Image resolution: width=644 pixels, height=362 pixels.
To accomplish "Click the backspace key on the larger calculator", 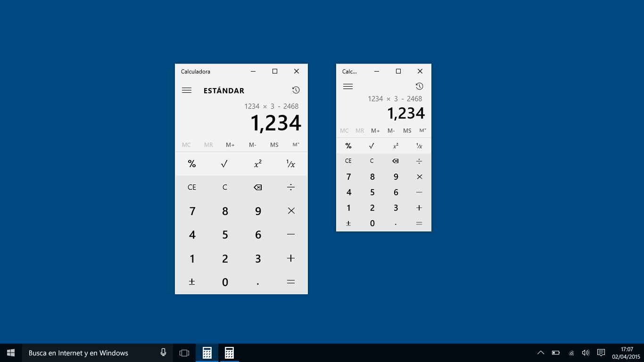I will click(x=257, y=187).
